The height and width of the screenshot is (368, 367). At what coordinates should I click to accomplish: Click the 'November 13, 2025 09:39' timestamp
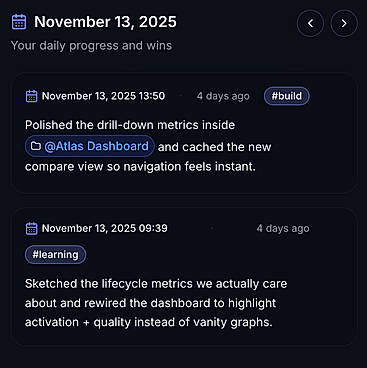[105, 228]
